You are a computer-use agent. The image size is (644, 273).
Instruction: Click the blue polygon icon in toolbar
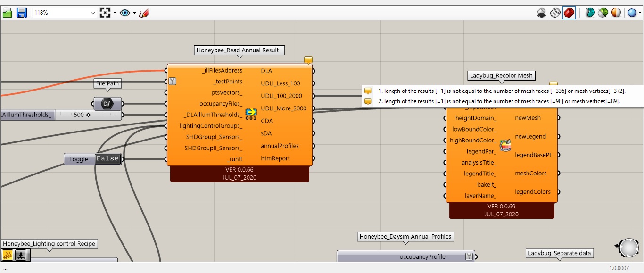coord(632,13)
